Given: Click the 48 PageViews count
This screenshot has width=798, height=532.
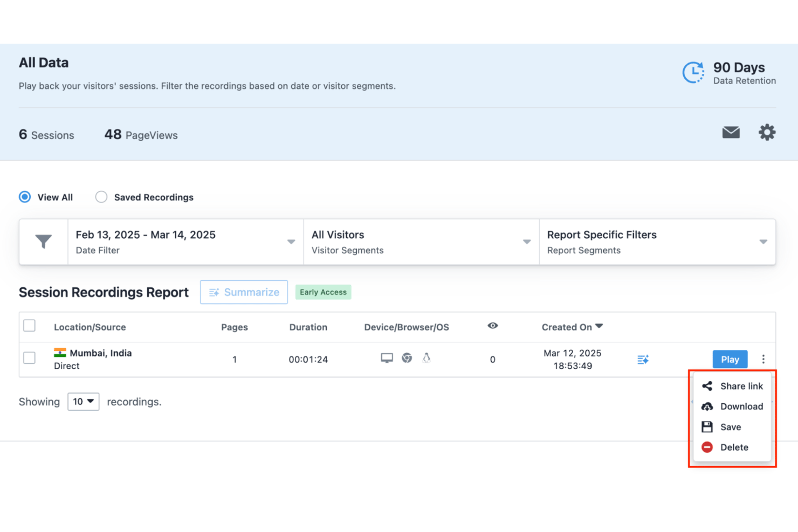Looking at the screenshot, I should point(141,135).
